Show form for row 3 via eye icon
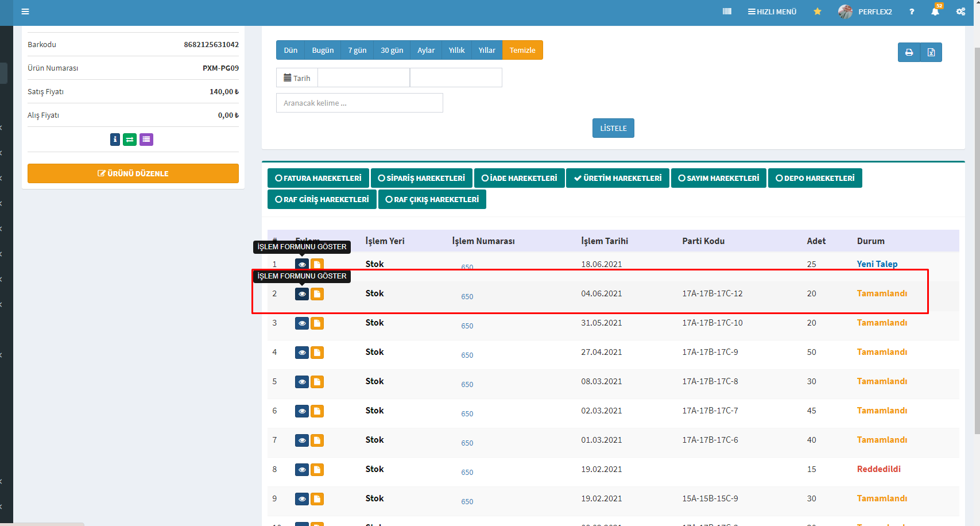Viewport: 980px width, 526px height. tap(302, 323)
